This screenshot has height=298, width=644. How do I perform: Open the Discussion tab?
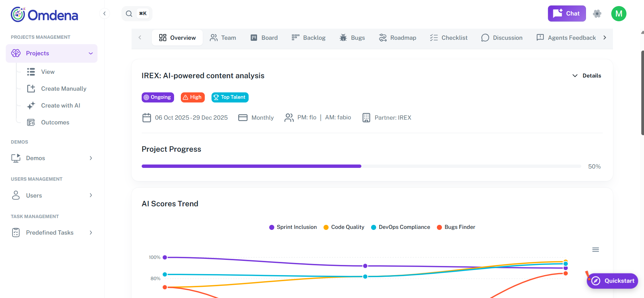(x=502, y=38)
